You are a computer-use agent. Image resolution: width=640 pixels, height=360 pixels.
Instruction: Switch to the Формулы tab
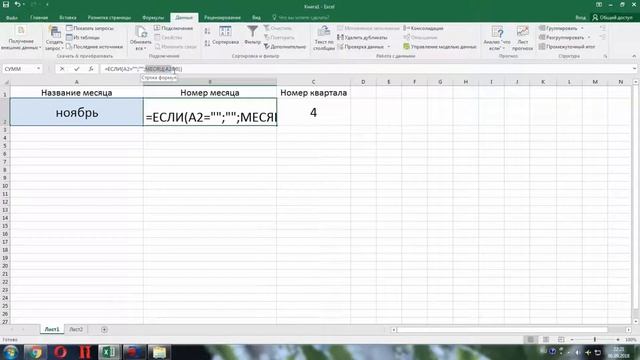153,18
